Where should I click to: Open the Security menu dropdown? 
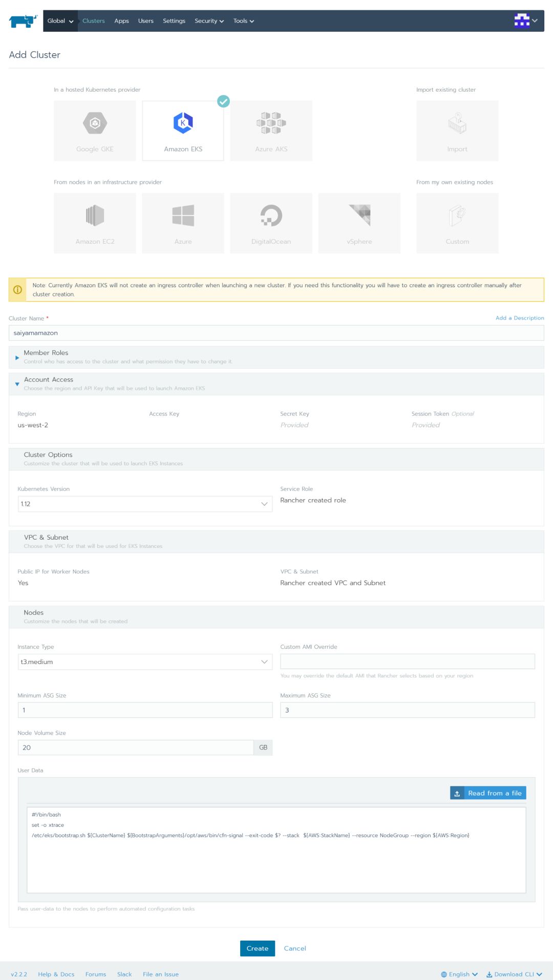click(209, 21)
